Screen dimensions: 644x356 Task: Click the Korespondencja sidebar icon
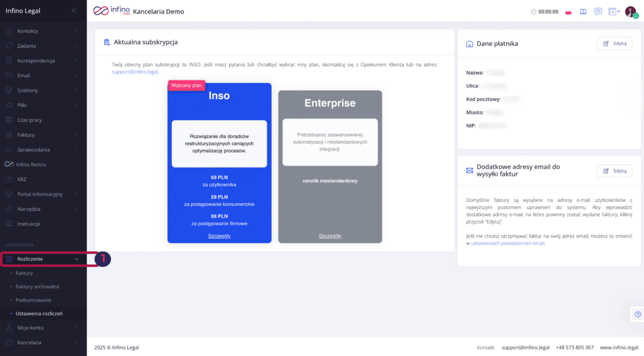pos(9,61)
